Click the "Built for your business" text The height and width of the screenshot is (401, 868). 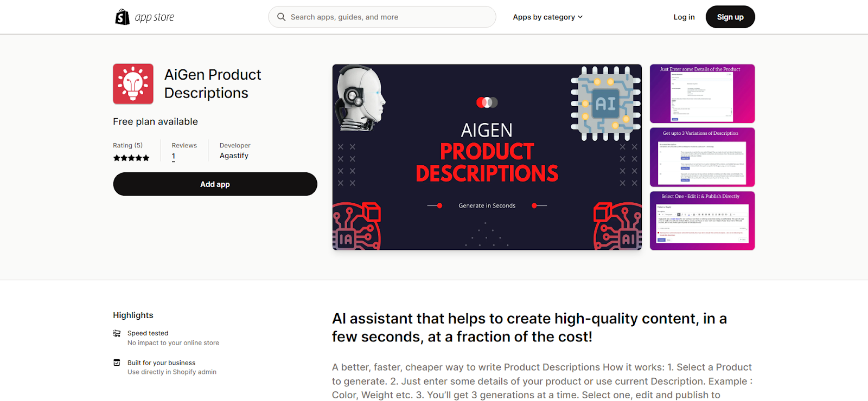tap(161, 363)
